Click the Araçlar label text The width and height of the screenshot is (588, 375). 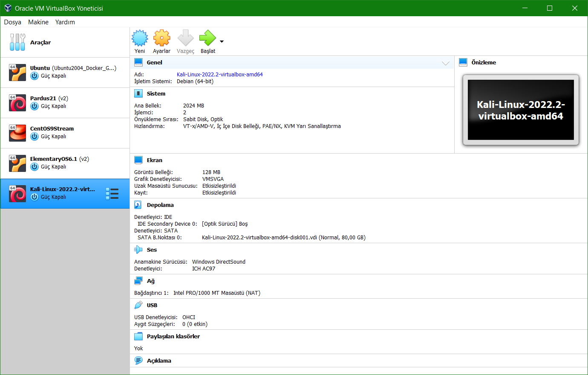point(40,42)
